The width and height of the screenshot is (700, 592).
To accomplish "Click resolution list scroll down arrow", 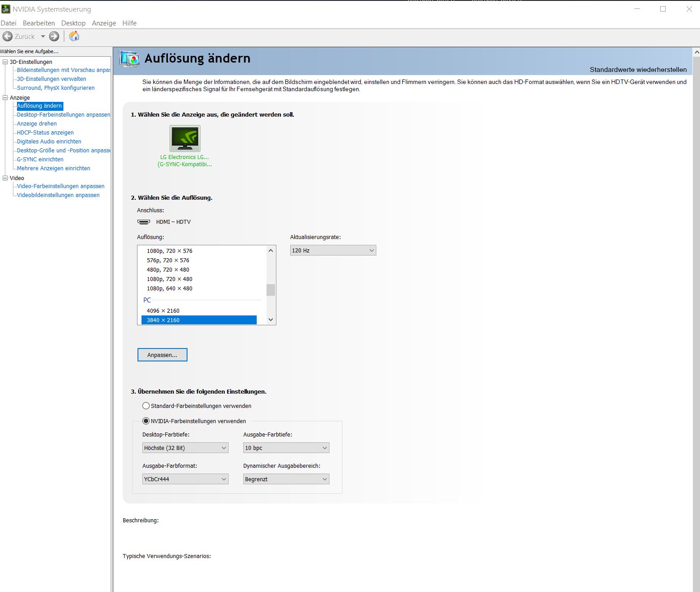I will point(271,319).
